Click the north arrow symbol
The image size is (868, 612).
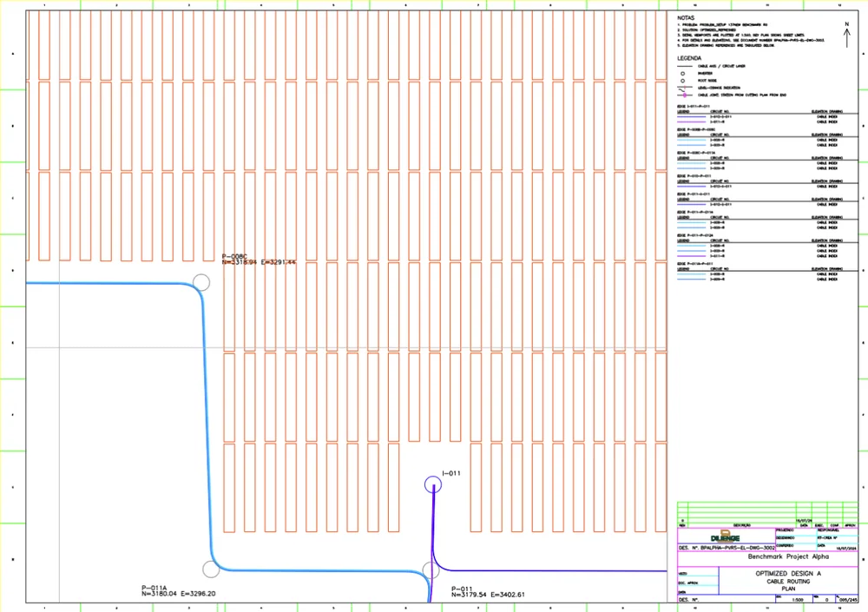coord(846,36)
